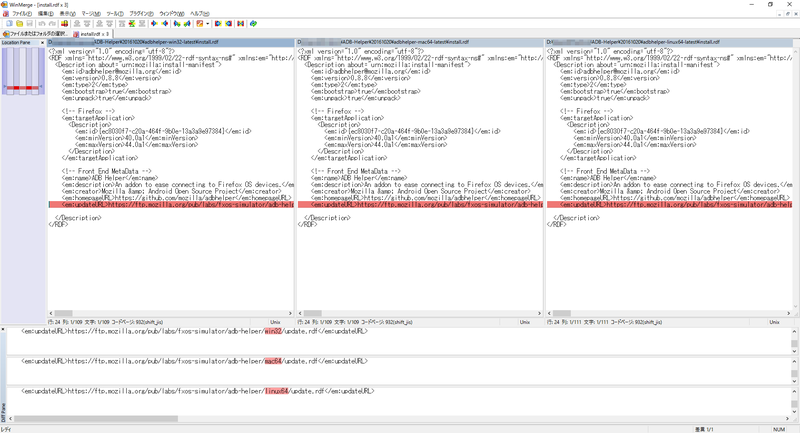This screenshot has height=433, width=800.
Task: Open the 編集 (Edit) menu
Action: (x=45, y=14)
